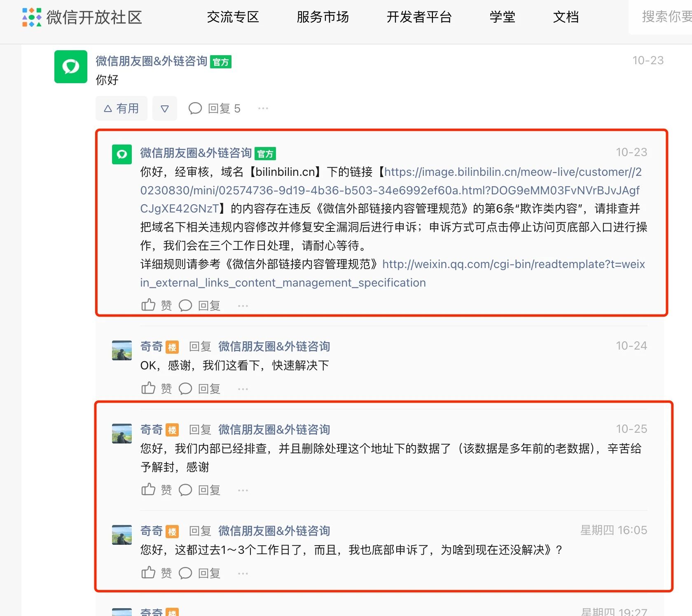Select the 学堂 navigation item
This screenshot has height=616, width=692.
502,17
